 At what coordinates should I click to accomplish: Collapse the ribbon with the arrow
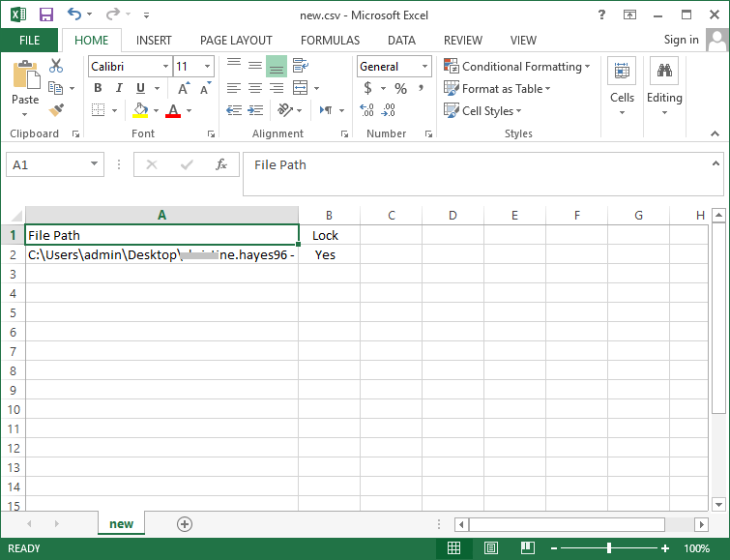715,133
